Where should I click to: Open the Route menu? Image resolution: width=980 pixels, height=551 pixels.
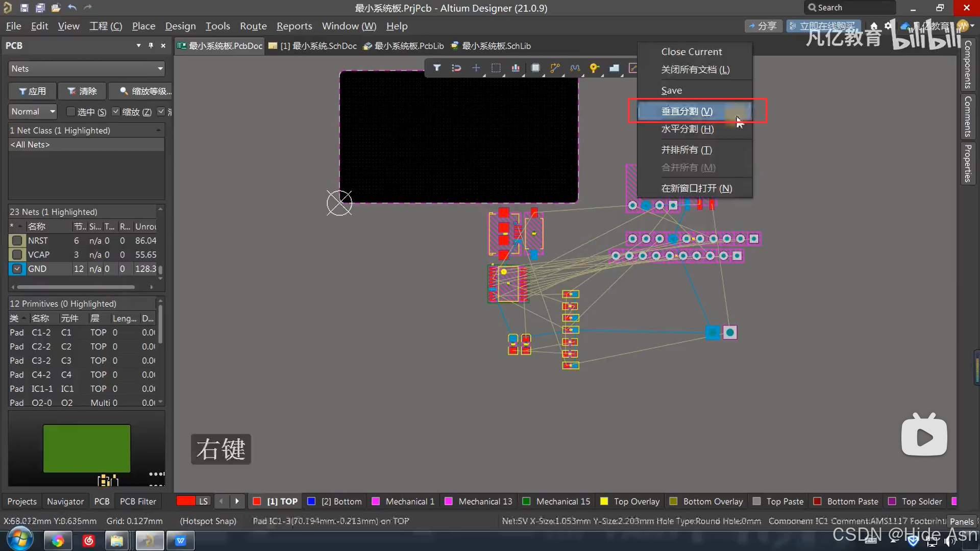click(x=253, y=26)
